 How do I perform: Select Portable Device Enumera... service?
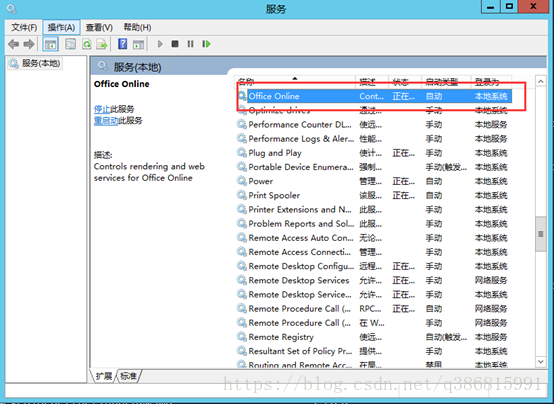tap(375, 167)
